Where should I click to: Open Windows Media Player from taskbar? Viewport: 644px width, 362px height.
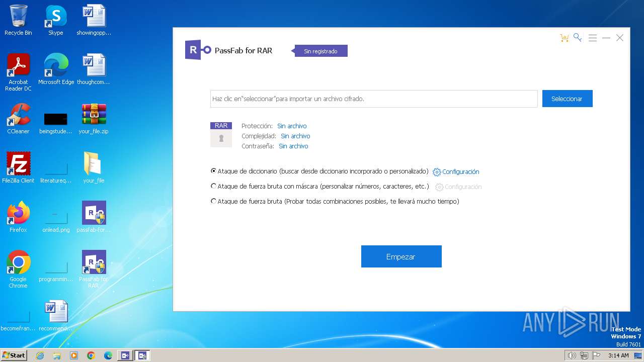click(74, 355)
